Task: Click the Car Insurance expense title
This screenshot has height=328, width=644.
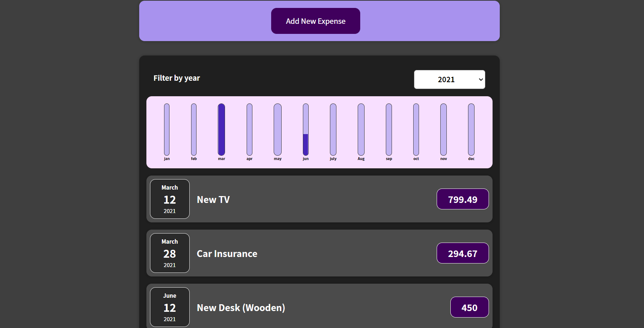Action: pos(227,253)
